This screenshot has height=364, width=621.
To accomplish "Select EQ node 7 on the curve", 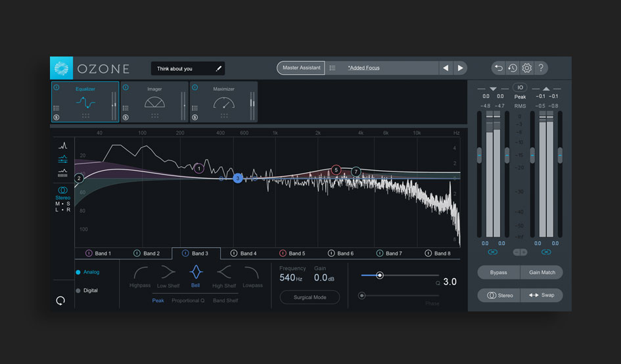I will 356,171.
